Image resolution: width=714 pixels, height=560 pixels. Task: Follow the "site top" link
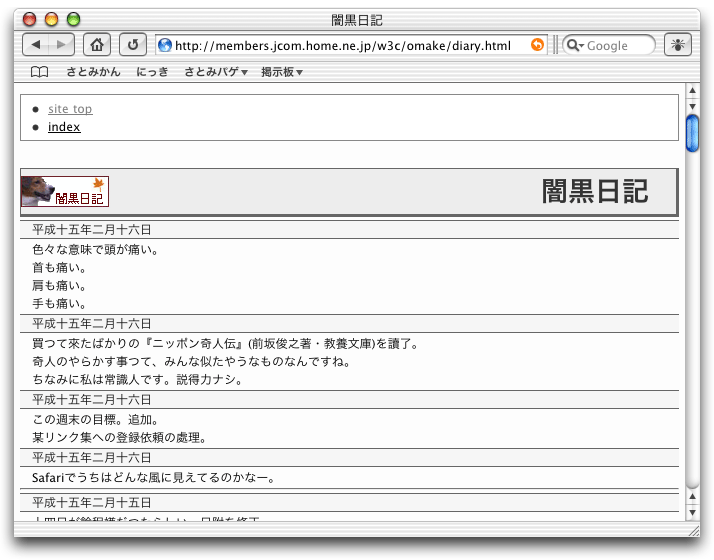(x=70, y=109)
